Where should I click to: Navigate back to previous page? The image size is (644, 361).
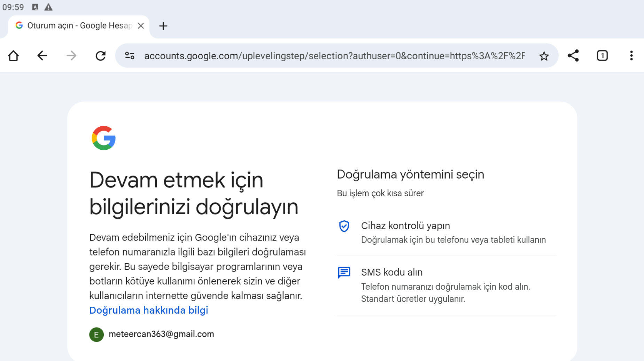pyautogui.click(x=42, y=56)
